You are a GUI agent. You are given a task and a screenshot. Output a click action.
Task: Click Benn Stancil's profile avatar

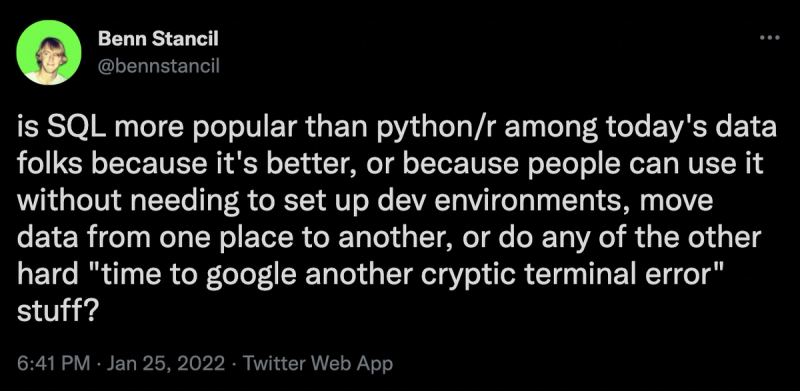point(48,53)
